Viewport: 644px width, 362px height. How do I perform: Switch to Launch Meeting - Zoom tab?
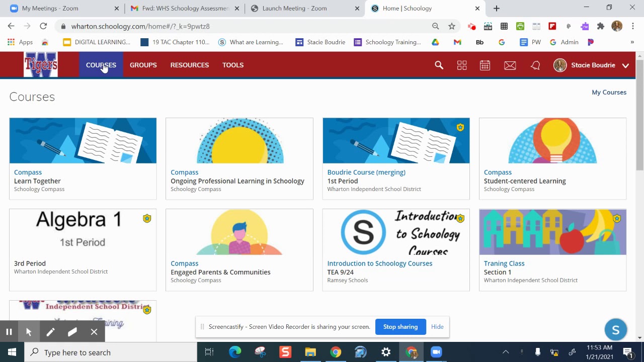click(305, 9)
